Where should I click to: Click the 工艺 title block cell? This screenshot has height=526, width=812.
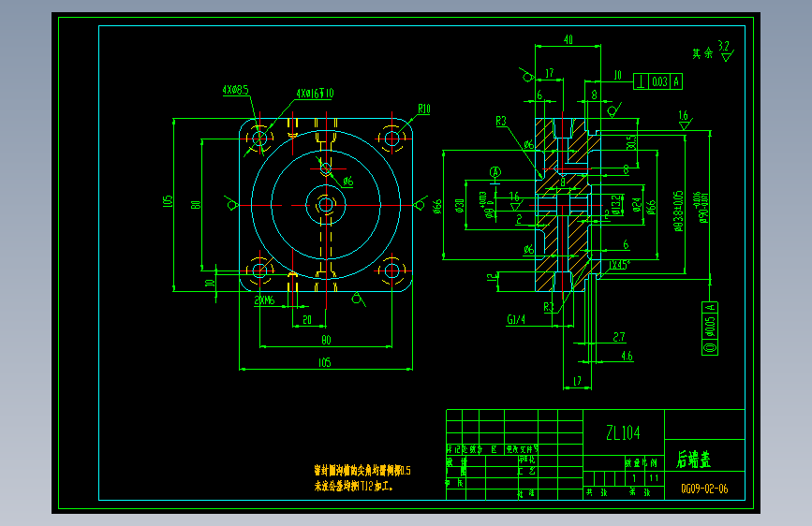[x=527, y=471]
